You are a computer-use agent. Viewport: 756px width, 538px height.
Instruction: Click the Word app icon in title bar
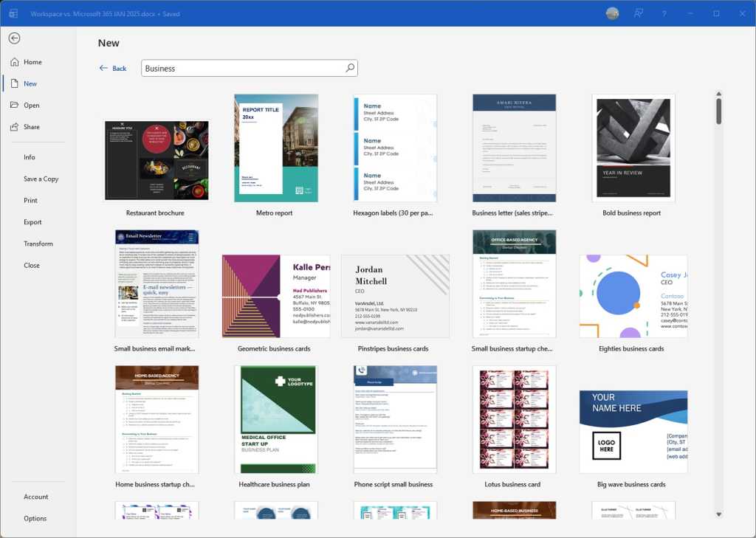click(13, 13)
